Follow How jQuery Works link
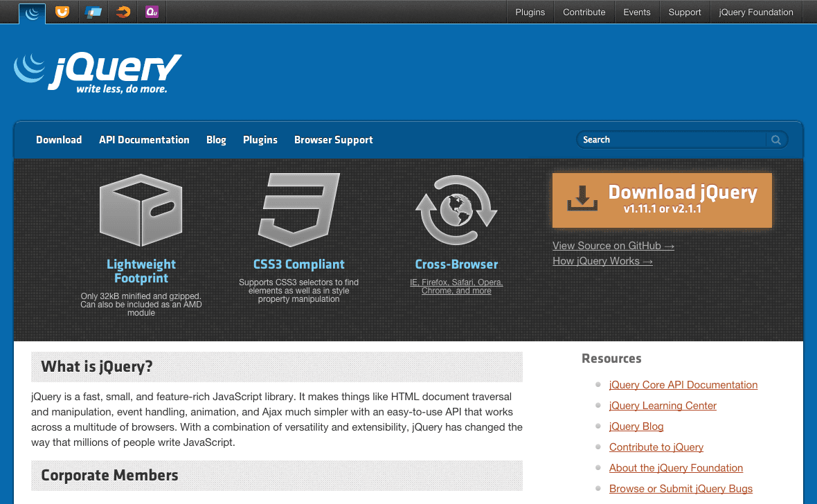817x504 pixels. point(602,261)
